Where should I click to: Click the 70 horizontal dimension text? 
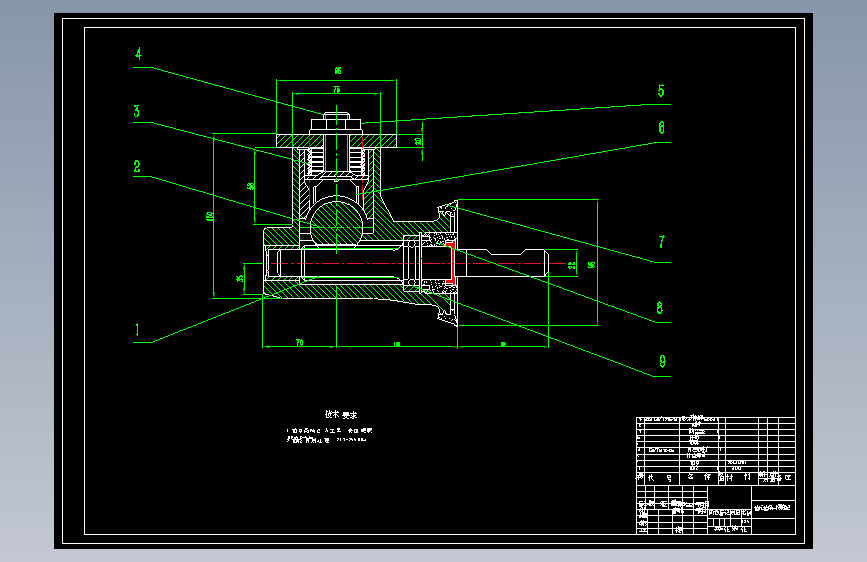click(x=300, y=342)
